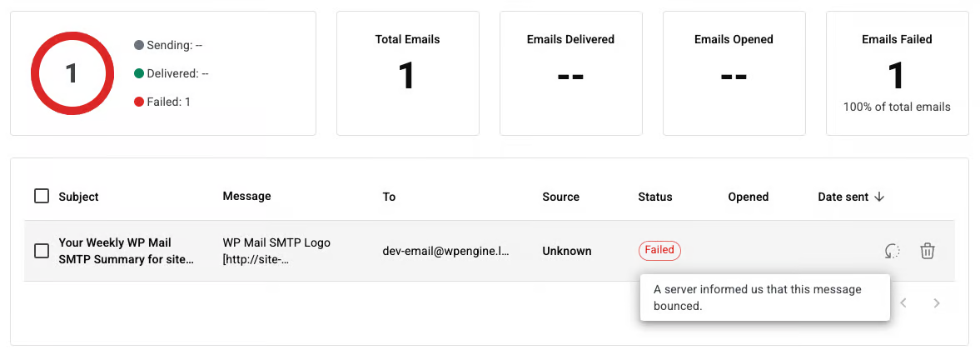
Task: Toggle the select-all checkbox in table header
Action: point(42,197)
